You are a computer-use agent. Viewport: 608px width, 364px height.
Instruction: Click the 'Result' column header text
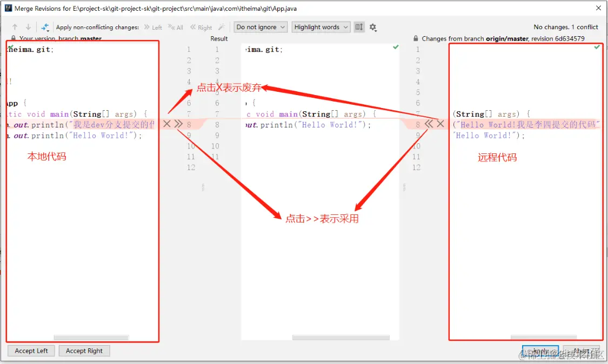pyautogui.click(x=219, y=38)
